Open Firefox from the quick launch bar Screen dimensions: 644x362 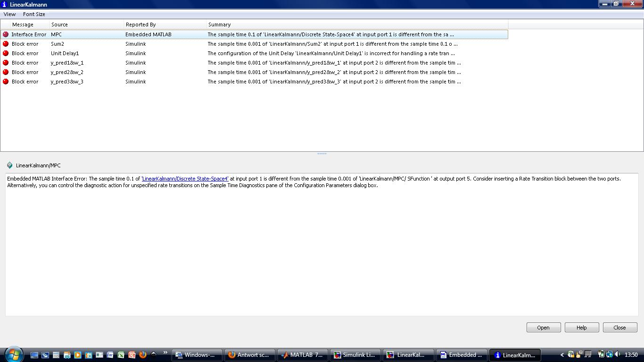point(142,355)
